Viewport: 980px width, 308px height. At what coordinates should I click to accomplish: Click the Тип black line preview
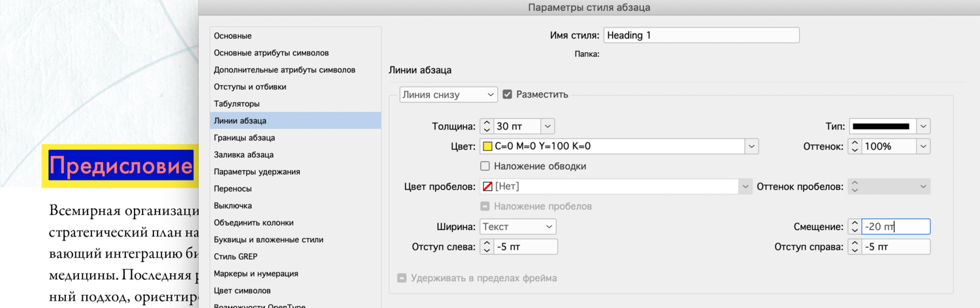point(881,126)
